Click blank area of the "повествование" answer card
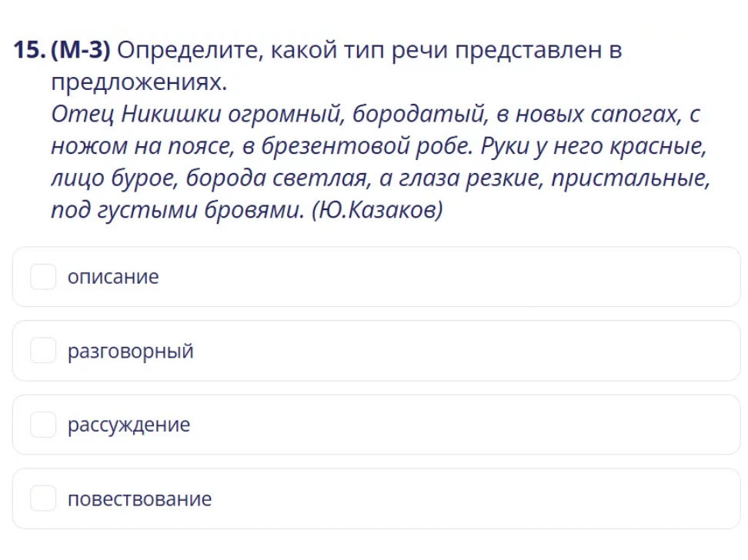Viewport: 748px width, 560px height. (462, 498)
